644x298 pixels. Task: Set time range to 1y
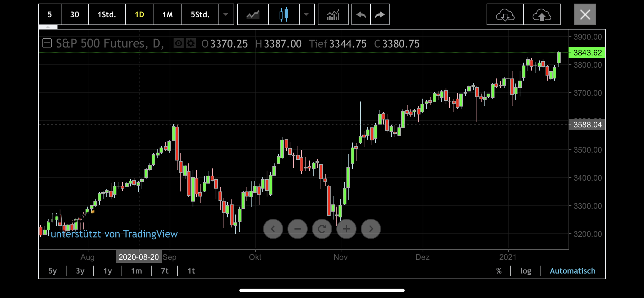coord(108,271)
